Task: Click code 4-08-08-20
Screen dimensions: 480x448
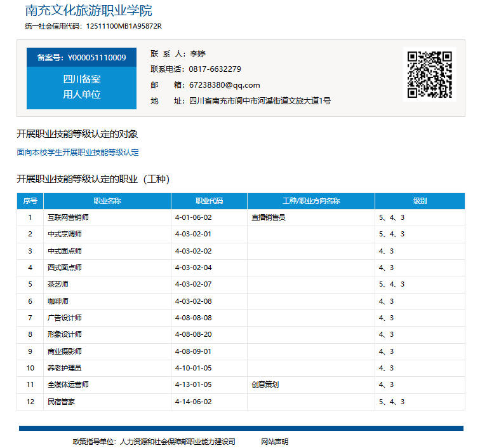Action: point(193,335)
